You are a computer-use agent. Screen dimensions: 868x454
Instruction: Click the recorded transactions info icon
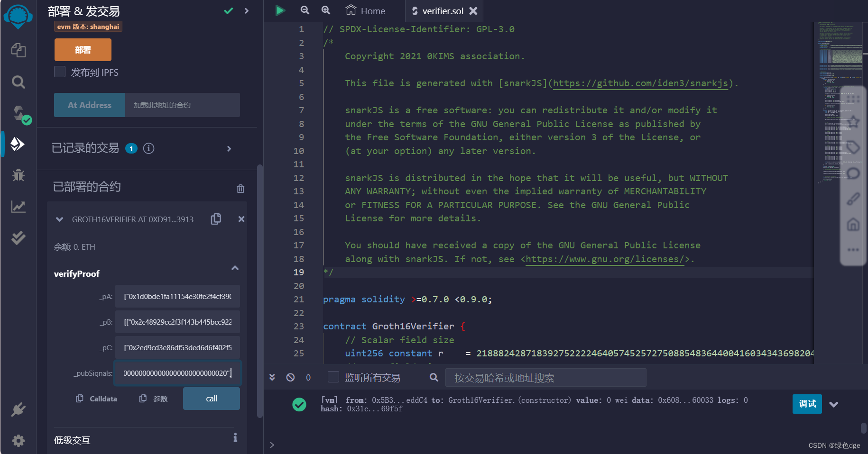[149, 148]
